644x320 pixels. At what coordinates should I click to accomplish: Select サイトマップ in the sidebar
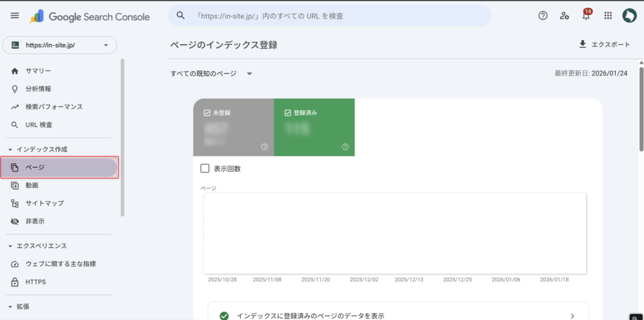[45, 203]
